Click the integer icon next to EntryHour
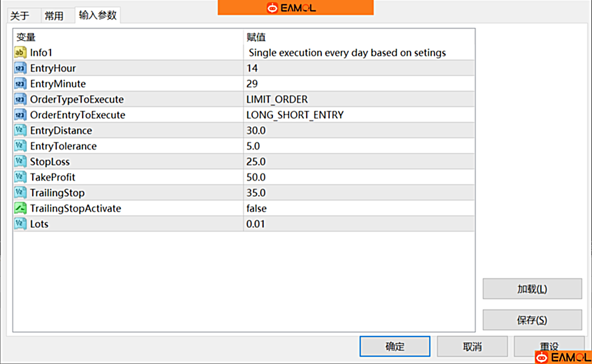Viewport: 592px width, 364px height. click(x=20, y=68)
